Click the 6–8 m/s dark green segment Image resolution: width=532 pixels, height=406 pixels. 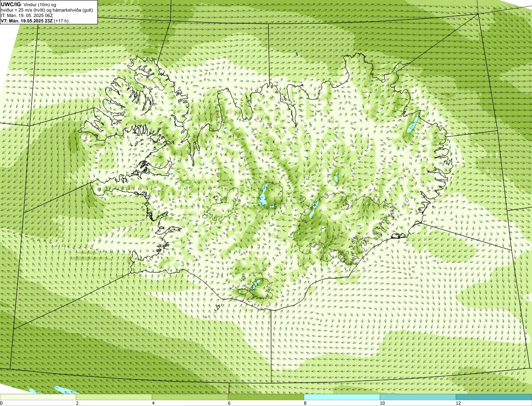pos(266,397)
